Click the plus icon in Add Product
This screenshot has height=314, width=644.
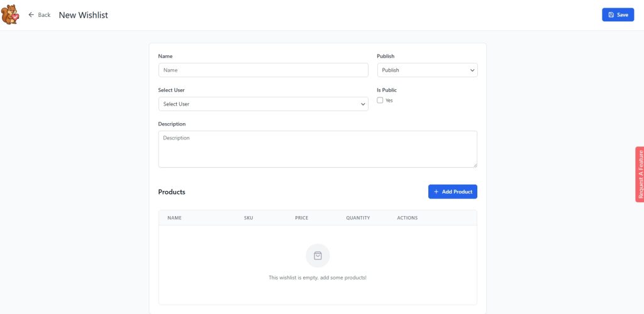click(436, 192)
